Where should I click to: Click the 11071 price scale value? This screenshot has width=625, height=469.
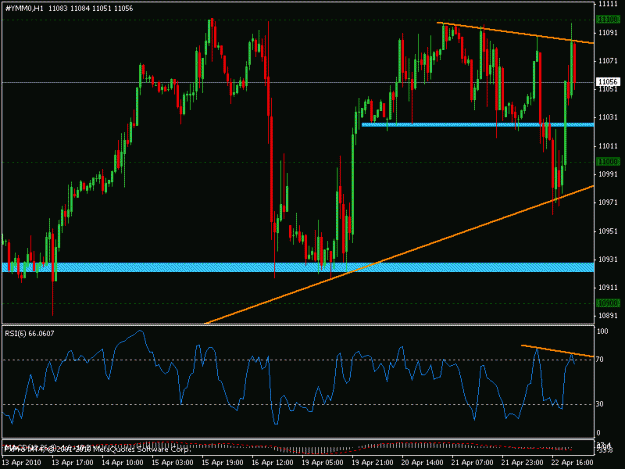pos(608,61)
